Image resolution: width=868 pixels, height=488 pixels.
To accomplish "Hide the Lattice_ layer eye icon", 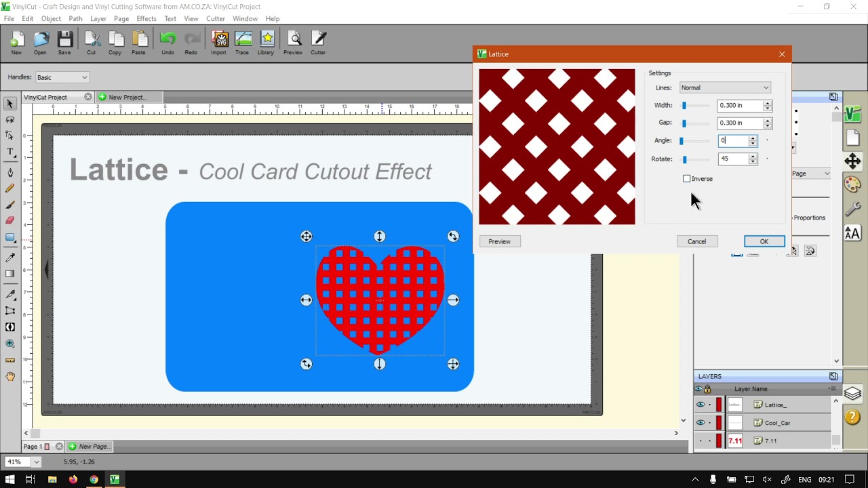I will (x=701, y=405).
